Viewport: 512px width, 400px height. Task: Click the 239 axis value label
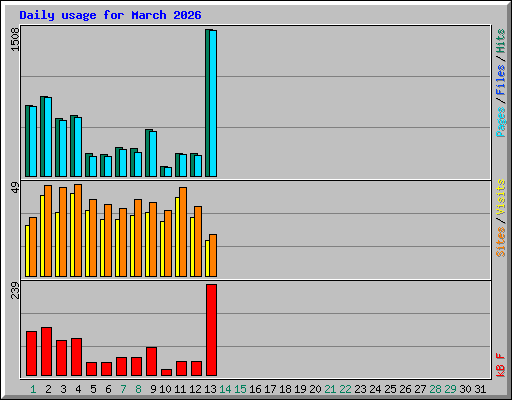(x=15, y=291)
